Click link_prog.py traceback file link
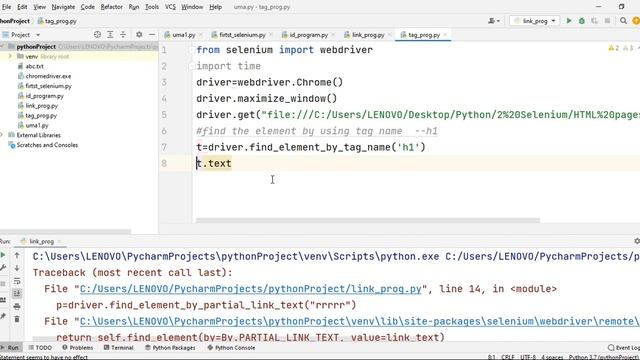The image size is (640, 360). [x=251, y=289]
